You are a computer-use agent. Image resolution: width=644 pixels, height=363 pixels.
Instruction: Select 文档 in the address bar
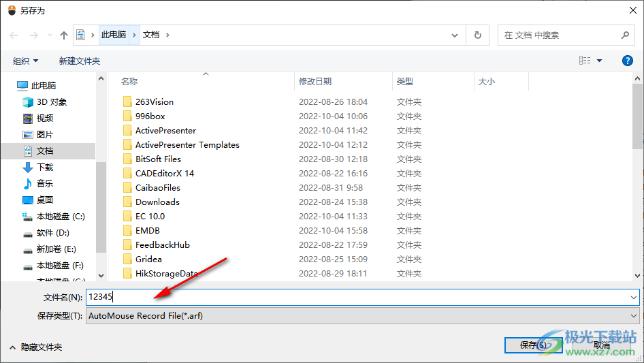[x=151, y=35]
